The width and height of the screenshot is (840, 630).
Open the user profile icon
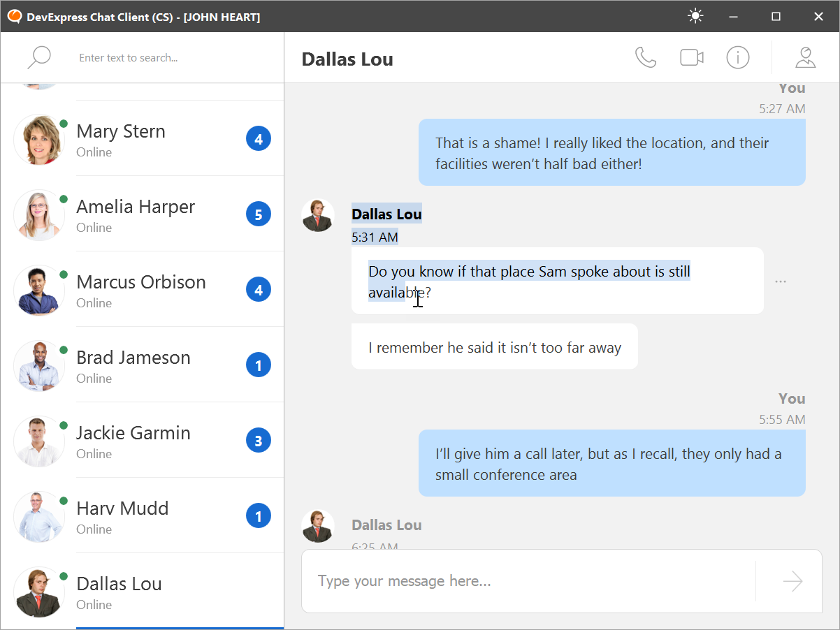[805, 57]
